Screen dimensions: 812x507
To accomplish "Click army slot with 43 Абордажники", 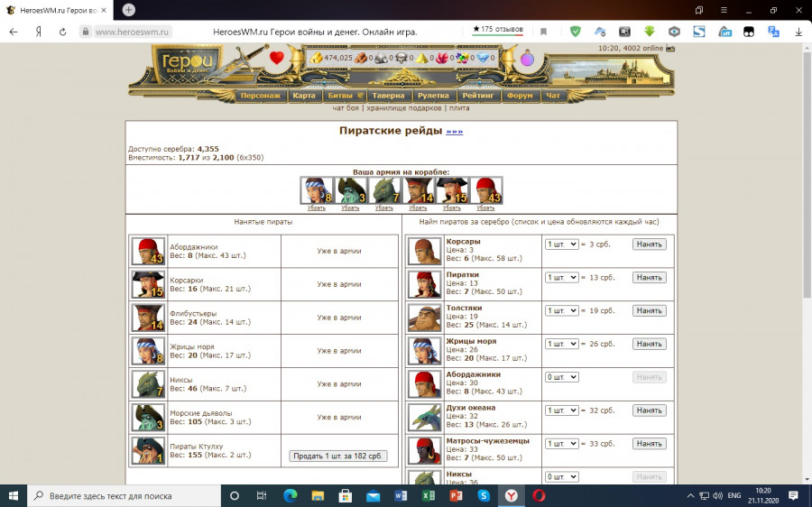I will (485, 190).
